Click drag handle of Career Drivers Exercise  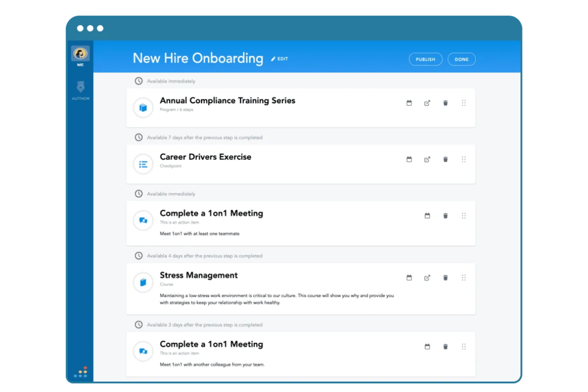click(x=464, y=159)
